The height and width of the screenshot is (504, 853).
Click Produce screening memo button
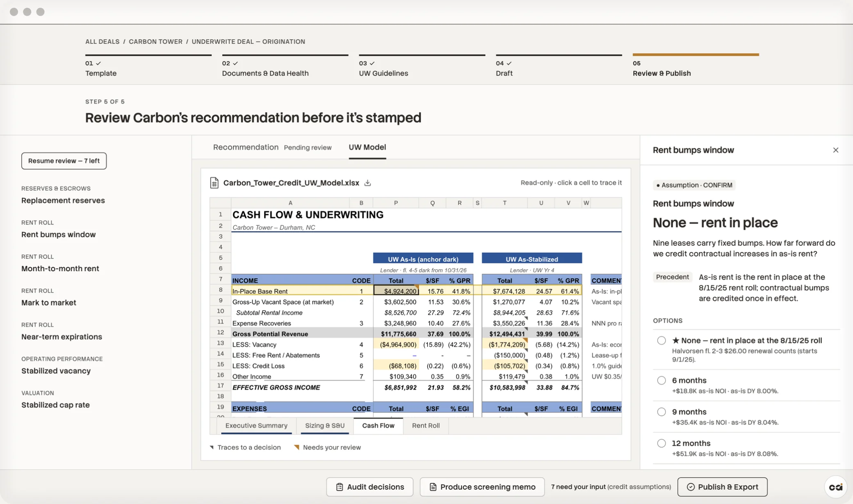click(482, 487)
